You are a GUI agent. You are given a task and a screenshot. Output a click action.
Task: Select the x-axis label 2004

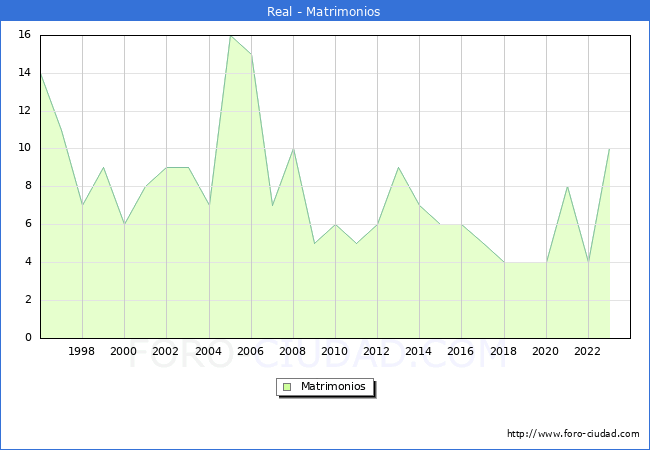coord(208,351)
